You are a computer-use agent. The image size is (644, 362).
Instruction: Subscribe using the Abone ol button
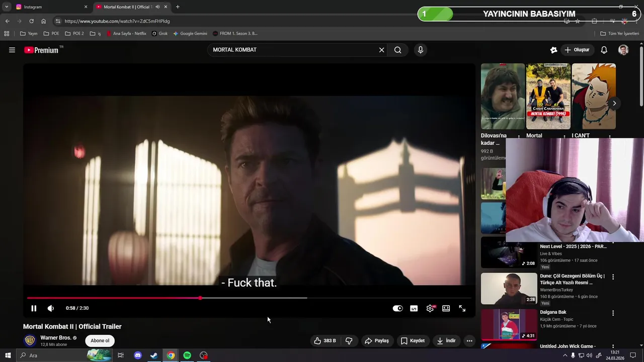100,341
